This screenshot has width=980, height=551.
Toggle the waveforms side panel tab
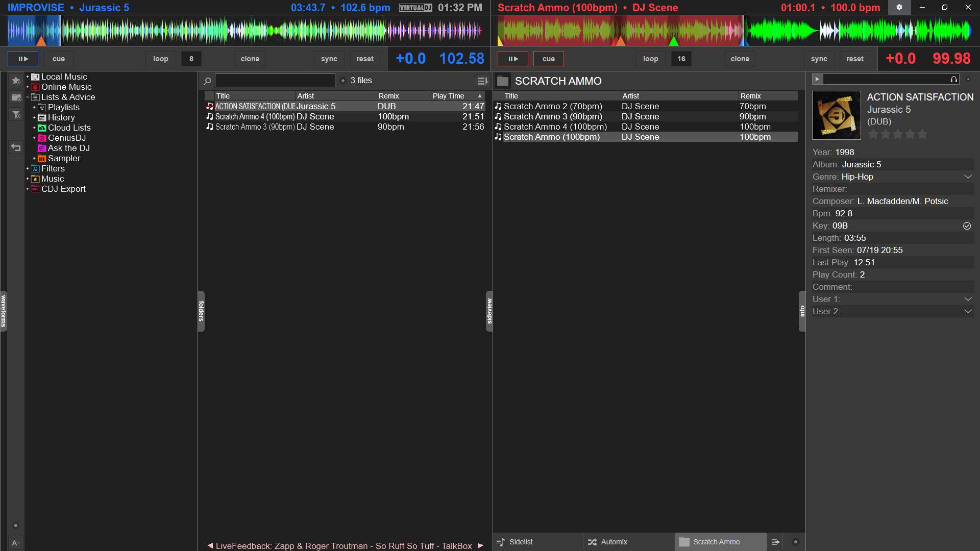click(4, 311)
